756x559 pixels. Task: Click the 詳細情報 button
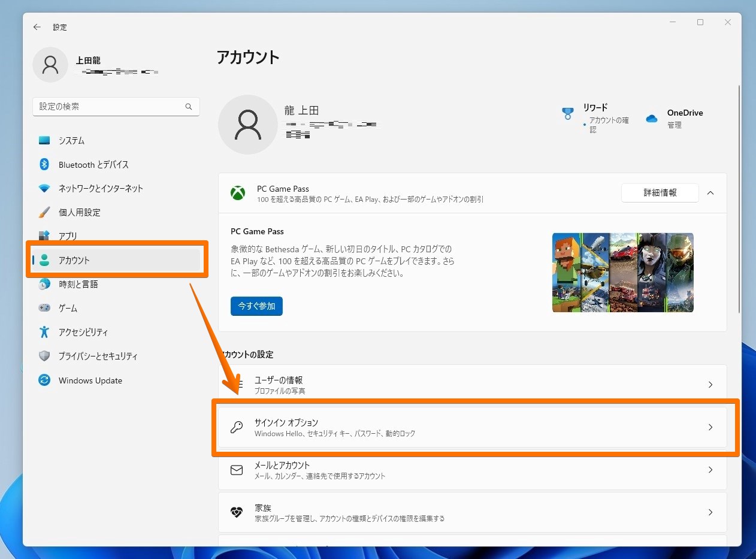tap(660, 193)
